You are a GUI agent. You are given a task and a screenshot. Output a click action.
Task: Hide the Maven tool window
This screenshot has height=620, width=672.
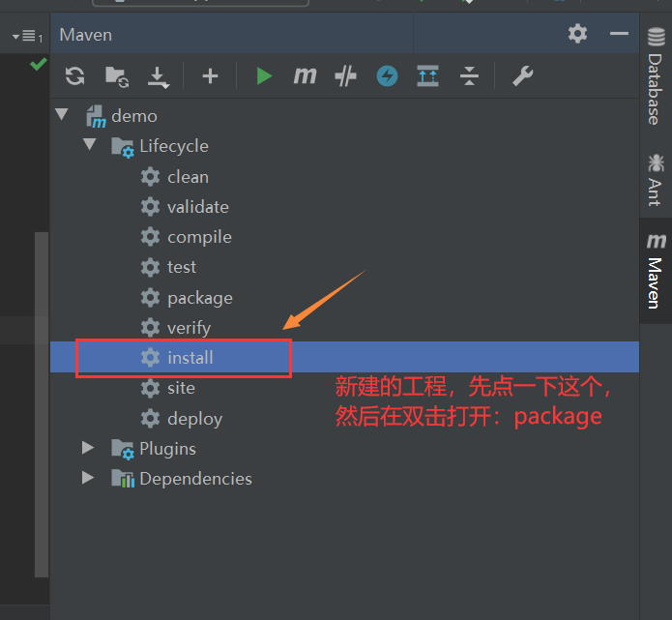click(619, 34)
